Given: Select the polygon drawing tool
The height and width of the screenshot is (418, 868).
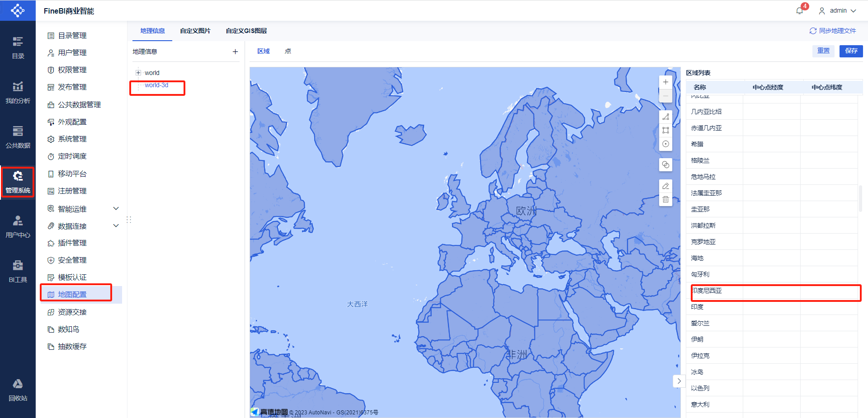Looking at the screenshot, I should click(665, 117).
